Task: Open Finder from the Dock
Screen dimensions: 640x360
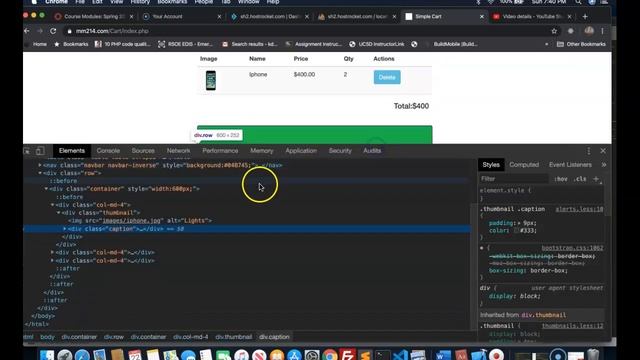Action: [x=47, y=355]
